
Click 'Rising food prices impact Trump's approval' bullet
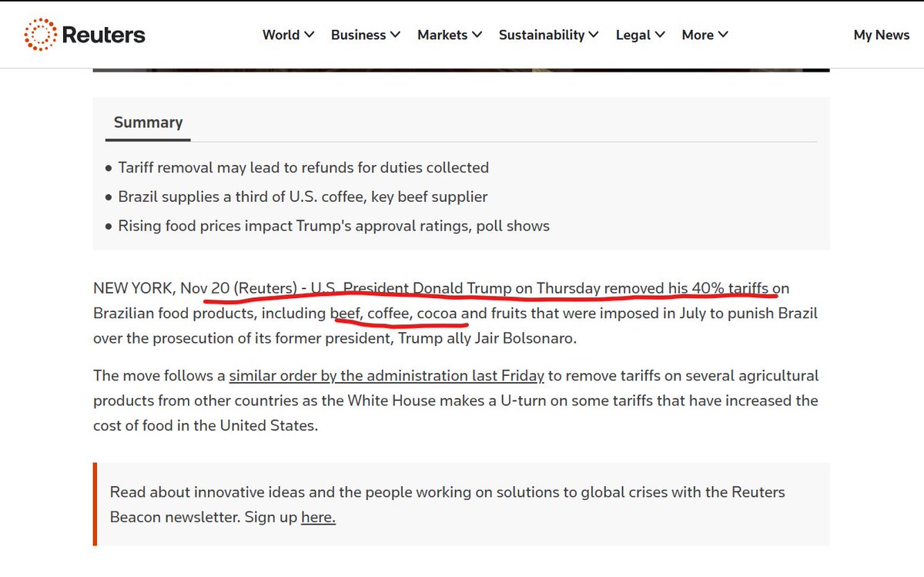(333, 226)
